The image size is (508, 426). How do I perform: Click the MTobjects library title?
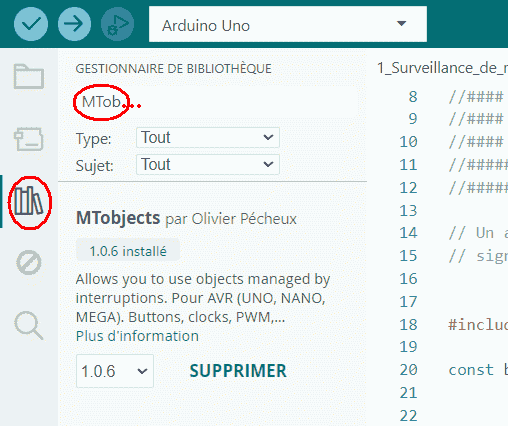tap(118, 218)
